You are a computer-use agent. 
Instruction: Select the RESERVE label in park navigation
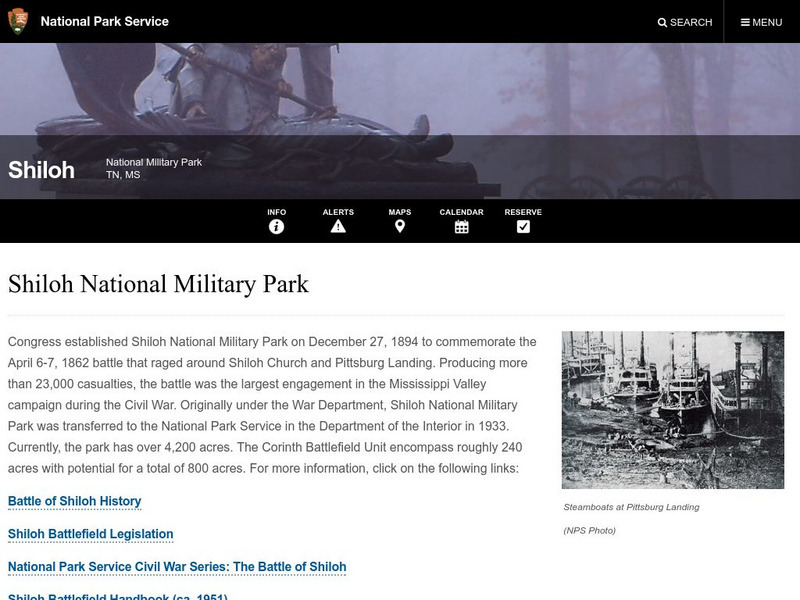click(523, 212)
